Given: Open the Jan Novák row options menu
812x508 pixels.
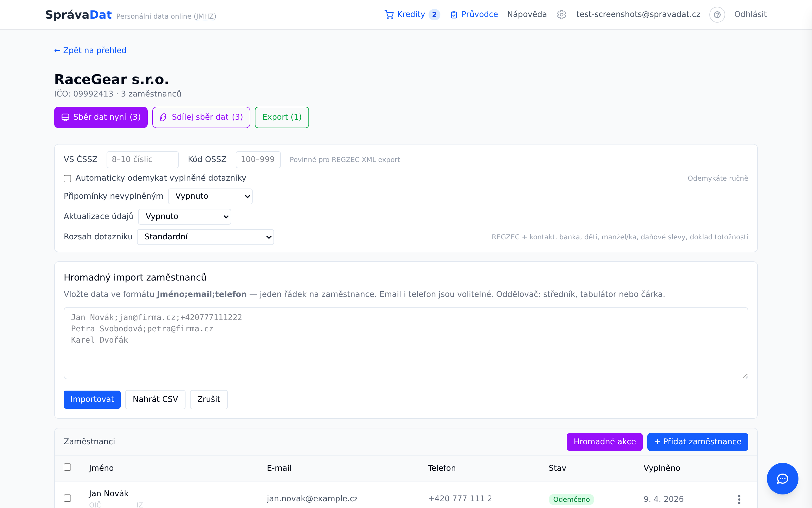Looking at the screenshot, I should pyautogui.click(x=739, y=499).
